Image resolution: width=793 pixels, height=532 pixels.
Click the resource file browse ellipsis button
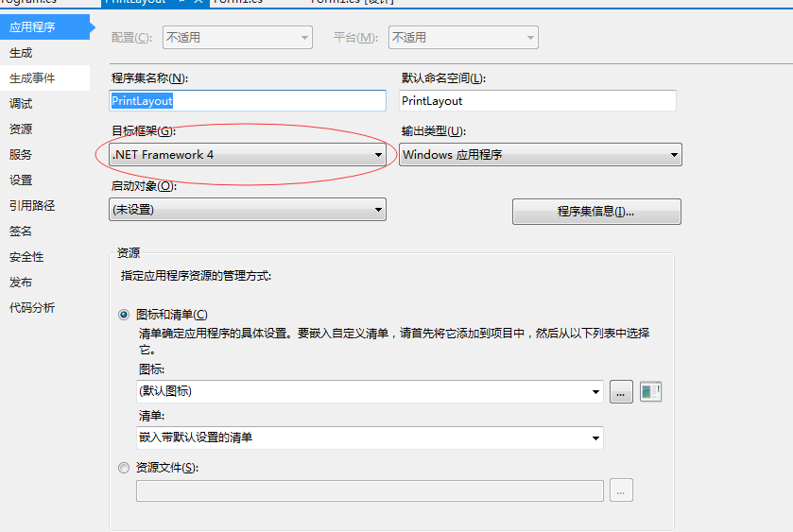(621, 490)
